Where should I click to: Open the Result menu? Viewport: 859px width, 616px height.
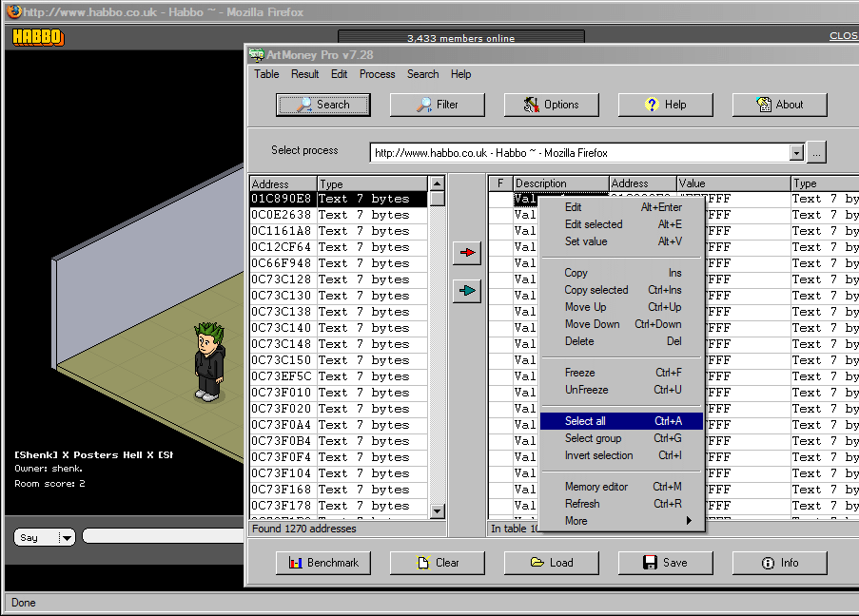(x=304, y=74)
